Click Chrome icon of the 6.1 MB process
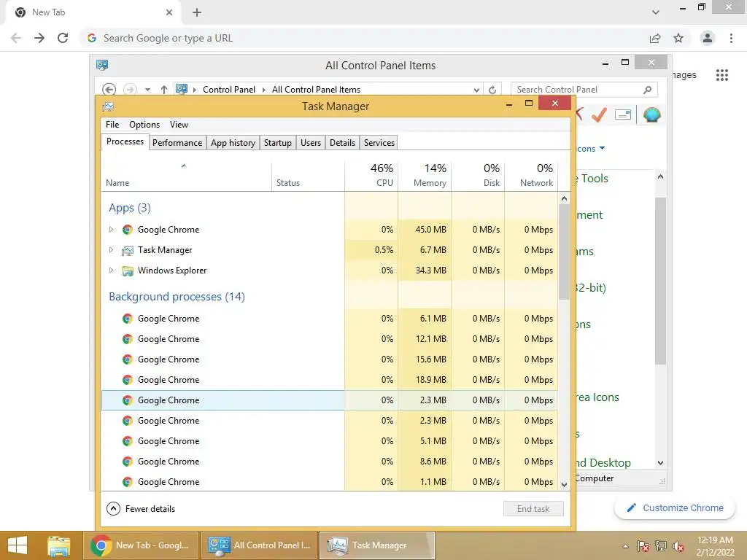The image size is (747, 560). pos(127,319)
